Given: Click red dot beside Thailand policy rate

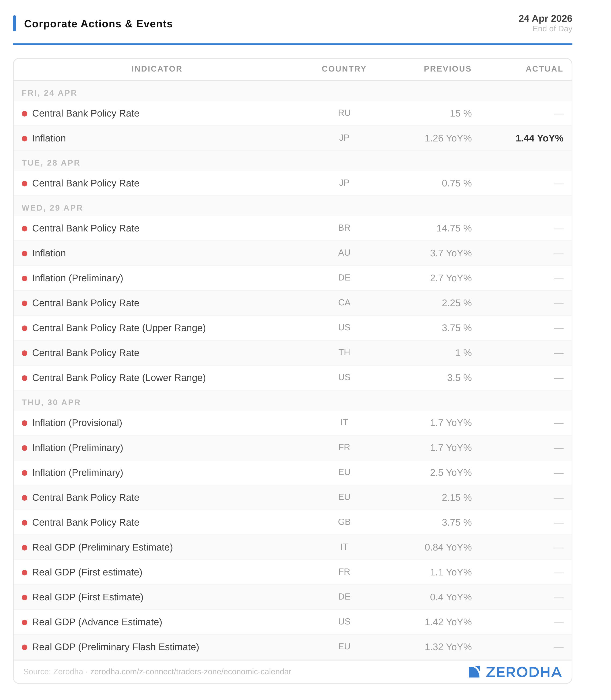Looking at the screenshot, I should [x=25, y=353].
